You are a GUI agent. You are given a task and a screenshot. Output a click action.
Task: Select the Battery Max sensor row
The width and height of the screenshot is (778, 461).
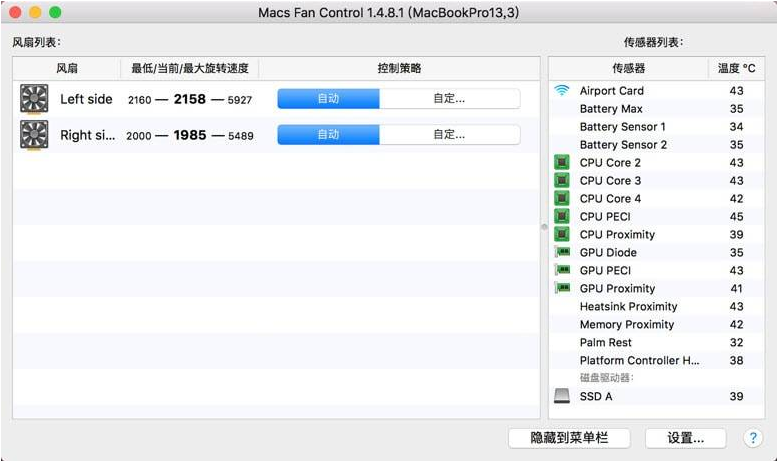(656, 109)
